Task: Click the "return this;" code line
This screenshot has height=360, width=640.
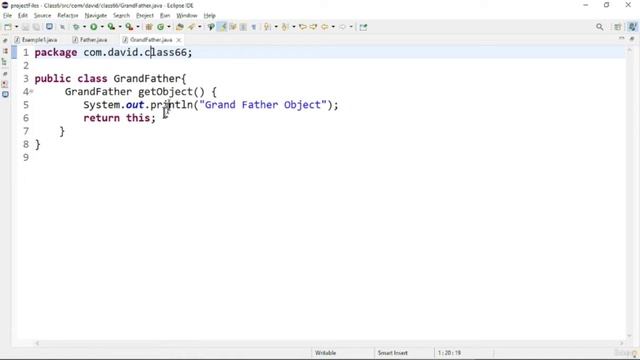Action: [x=120, y=118]
